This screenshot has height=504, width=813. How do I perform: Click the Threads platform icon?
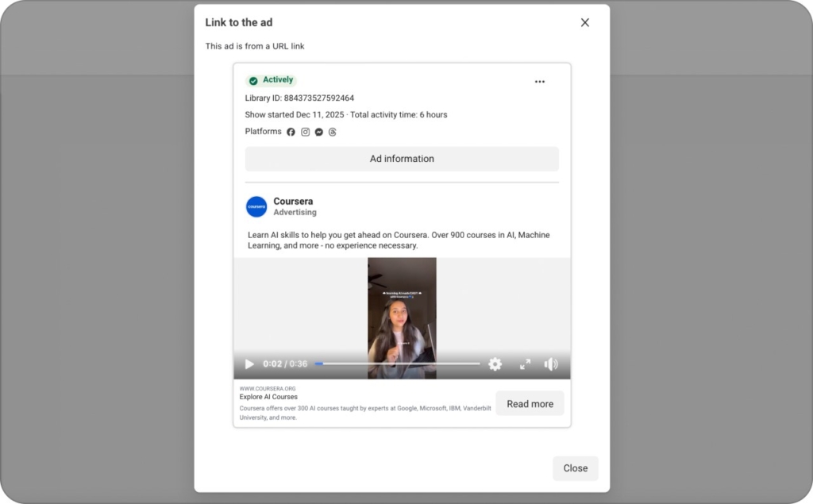click(x=332, y=132)
